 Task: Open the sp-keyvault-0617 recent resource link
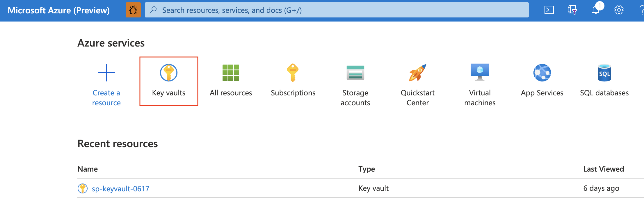pyautogui.click(x=120, y=189)
